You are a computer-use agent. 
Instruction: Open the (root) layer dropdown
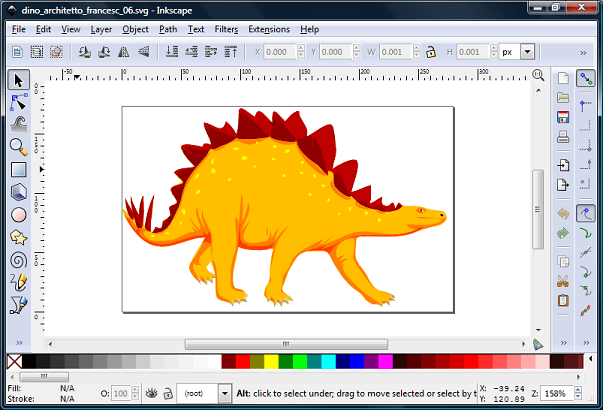click(225, 393)
